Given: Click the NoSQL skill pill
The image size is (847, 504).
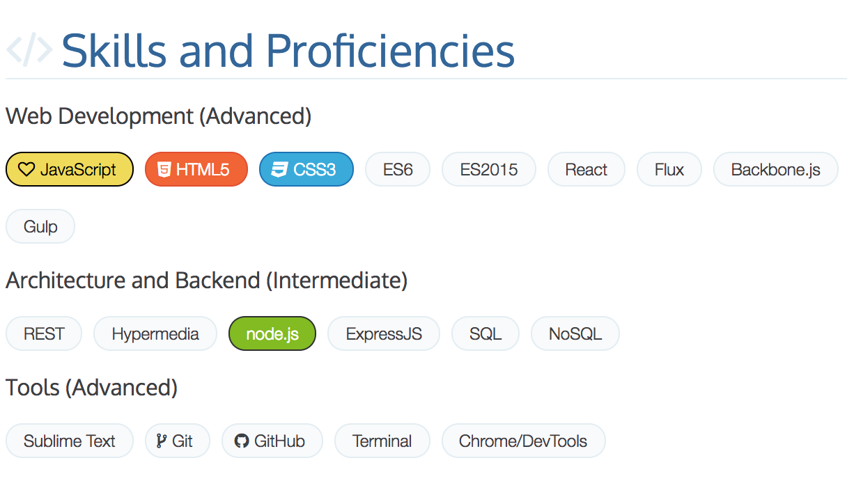Looking at the screenshot, I should [x=575, y=334].
